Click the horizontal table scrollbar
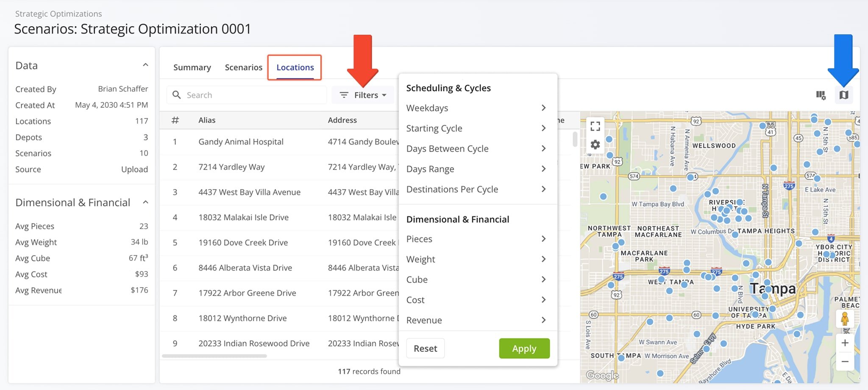This screenshot has width=868, height=390. [214, 356]
